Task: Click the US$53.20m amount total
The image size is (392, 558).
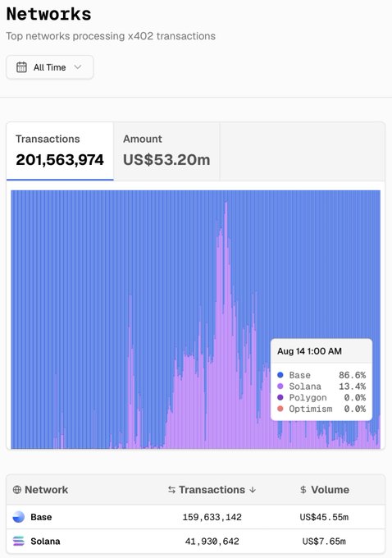Action: [166, 159]
